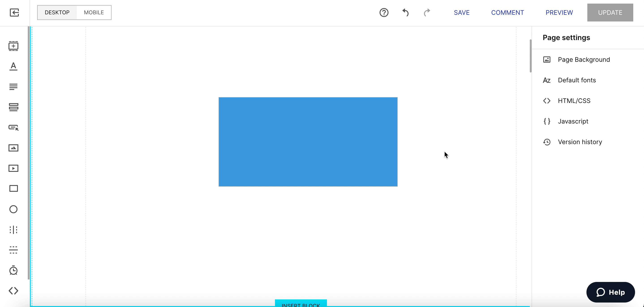Screen dimensions: 644x307
Task: Select the vertical line divider icon
Action: coord(13,230)
